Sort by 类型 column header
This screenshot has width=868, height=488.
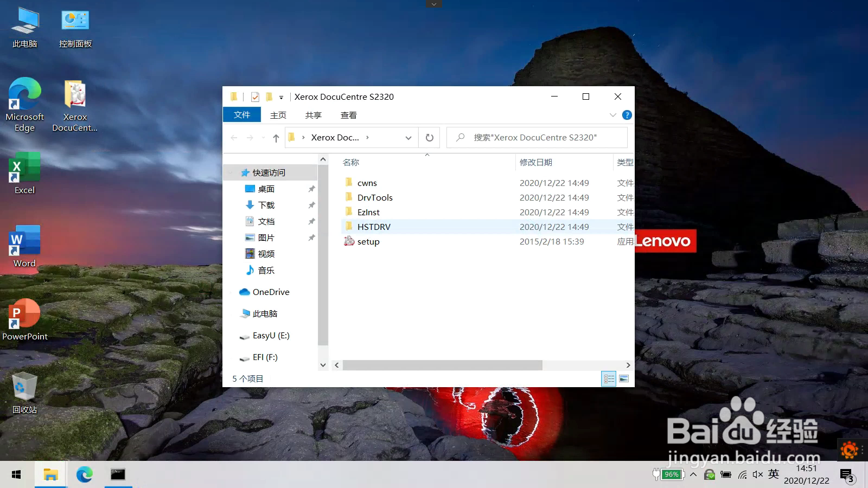624,162
